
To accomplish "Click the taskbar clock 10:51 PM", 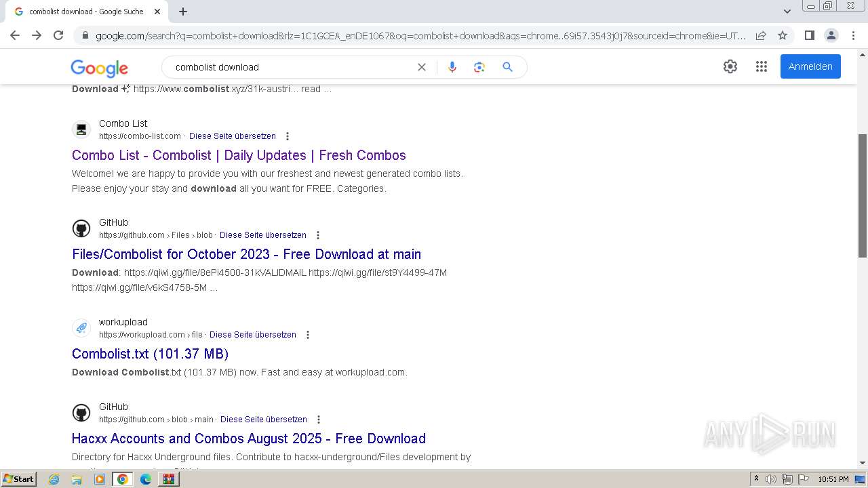I will [x=833, y=479].
